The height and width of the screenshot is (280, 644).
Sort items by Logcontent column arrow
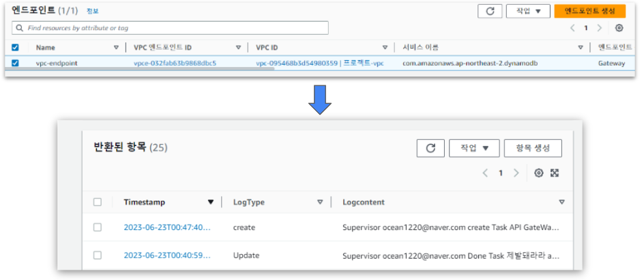[562, 202]
